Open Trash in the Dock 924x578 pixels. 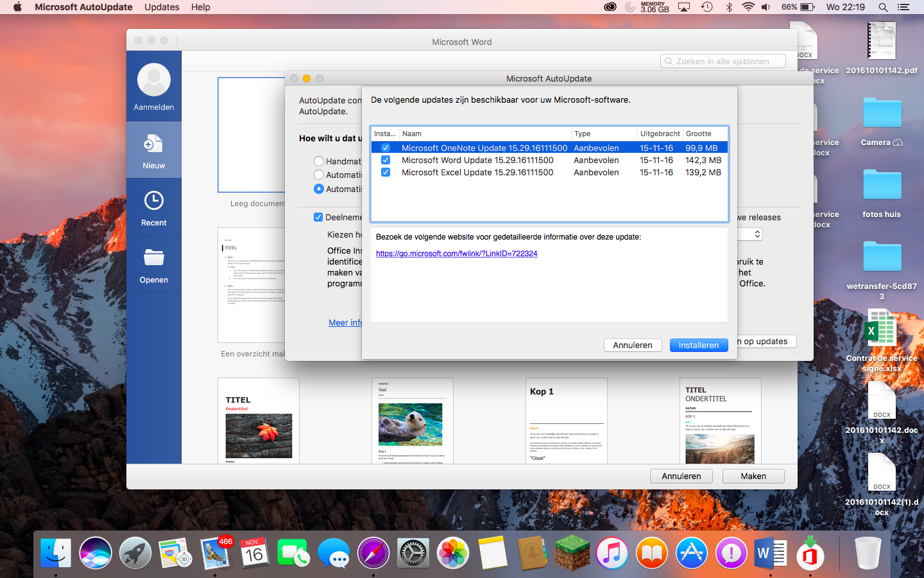(x=868, y=552)
